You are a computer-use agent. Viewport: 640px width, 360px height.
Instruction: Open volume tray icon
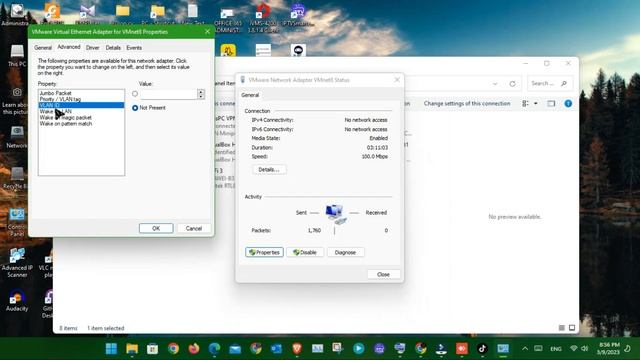584,349
